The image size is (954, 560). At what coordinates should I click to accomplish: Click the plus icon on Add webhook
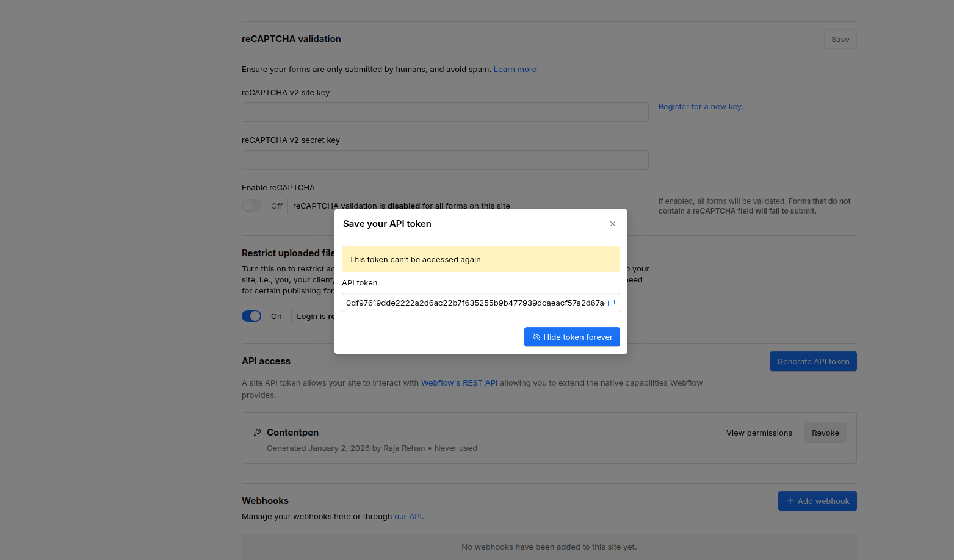click(790, 501)
